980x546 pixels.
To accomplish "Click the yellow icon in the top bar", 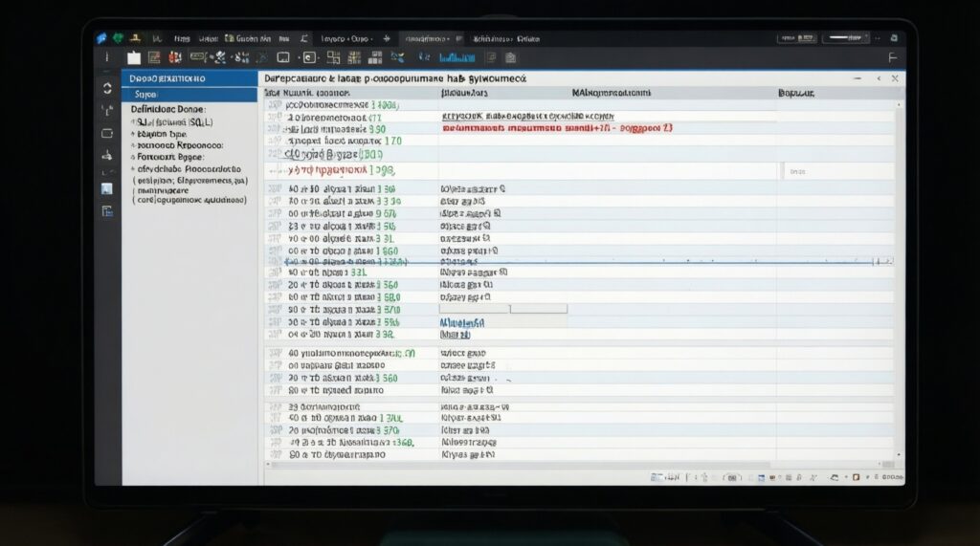I will coord(134,39).
